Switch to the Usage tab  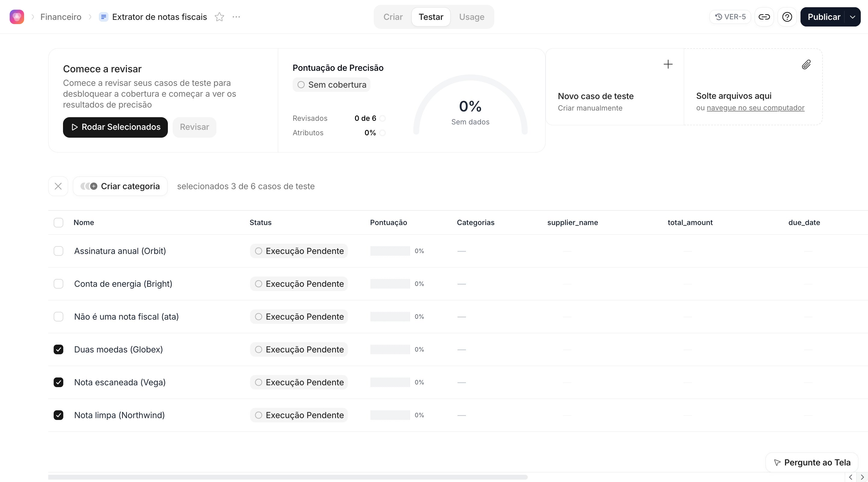point(471,17)
